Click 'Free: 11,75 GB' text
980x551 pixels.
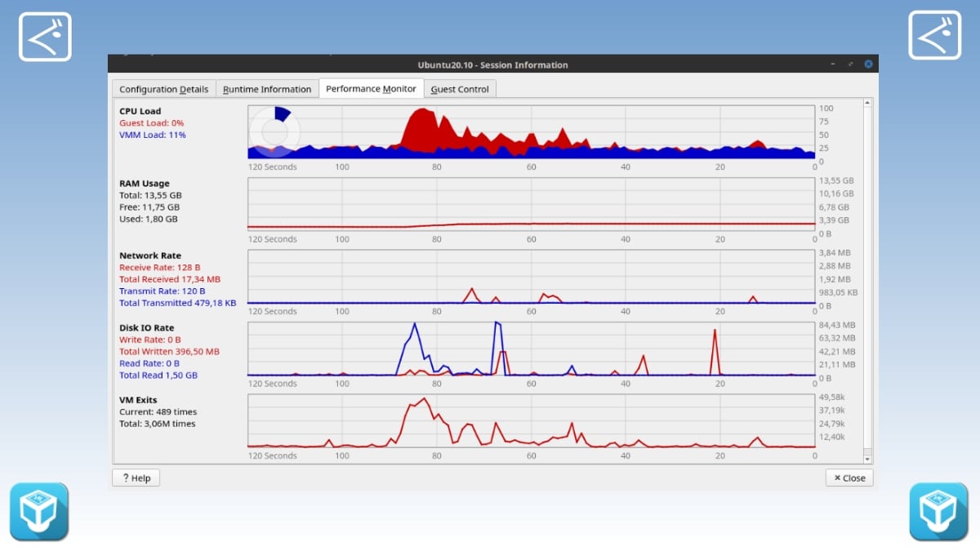(149, 207)
